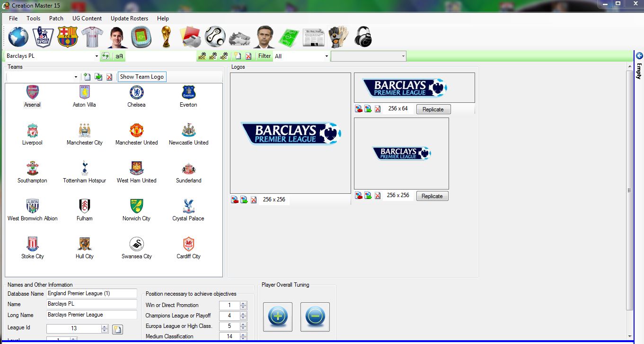
Task: Open the Newspaper editor icon
Action: click(314, 37)
